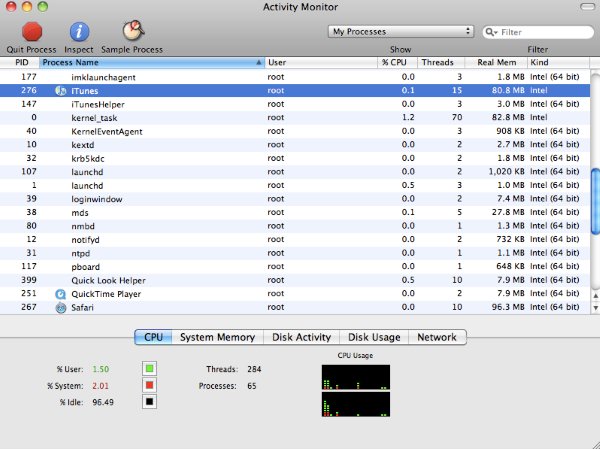The height and width of the screenshot is (449, 600).
Task: Sort by the Real Mem column header
Action: click(x=496, y=62)
